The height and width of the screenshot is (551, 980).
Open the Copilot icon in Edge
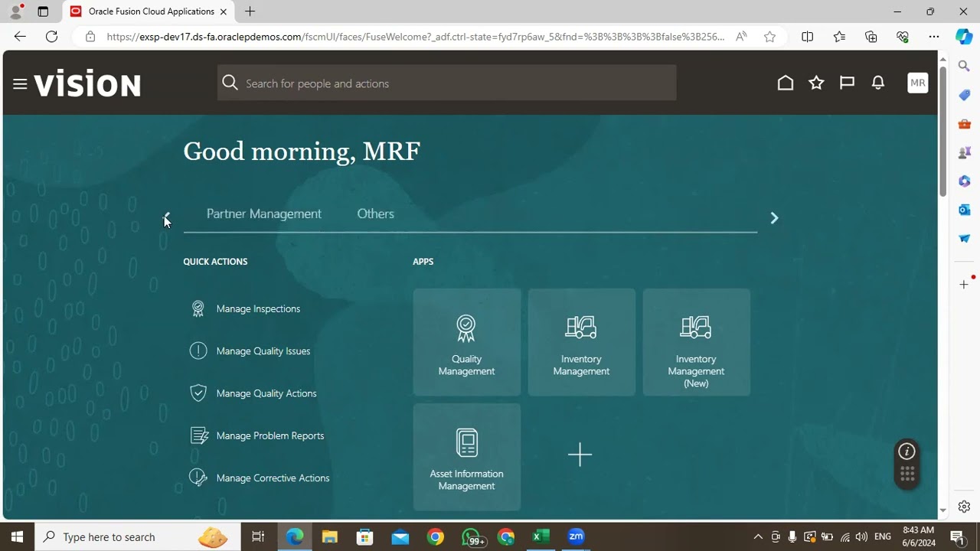point(964,36)
